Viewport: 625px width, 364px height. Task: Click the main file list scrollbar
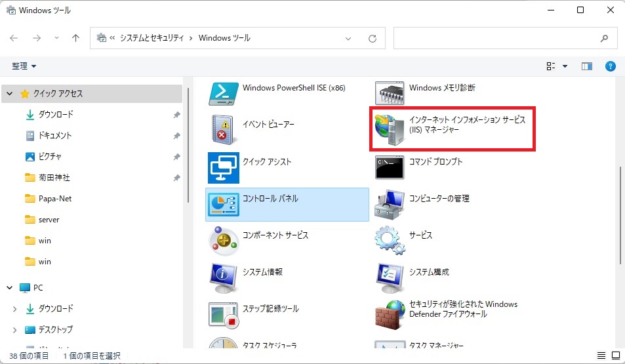point(620,215)
